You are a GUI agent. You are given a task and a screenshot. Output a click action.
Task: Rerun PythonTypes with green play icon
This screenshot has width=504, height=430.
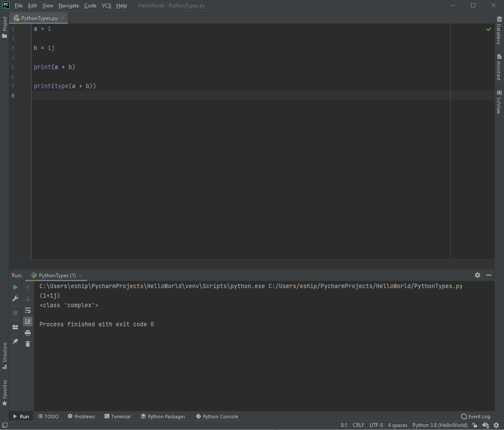click(x=15, y=287)
